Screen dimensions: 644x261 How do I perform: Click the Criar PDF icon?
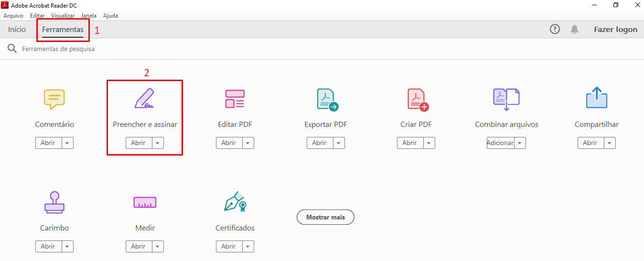pos(418,100)
